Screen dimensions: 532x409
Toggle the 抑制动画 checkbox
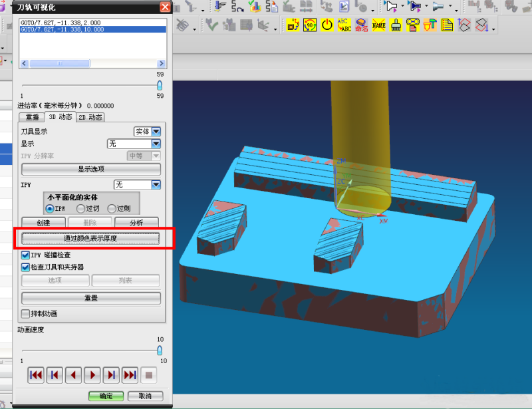click(x=26, y=314)
